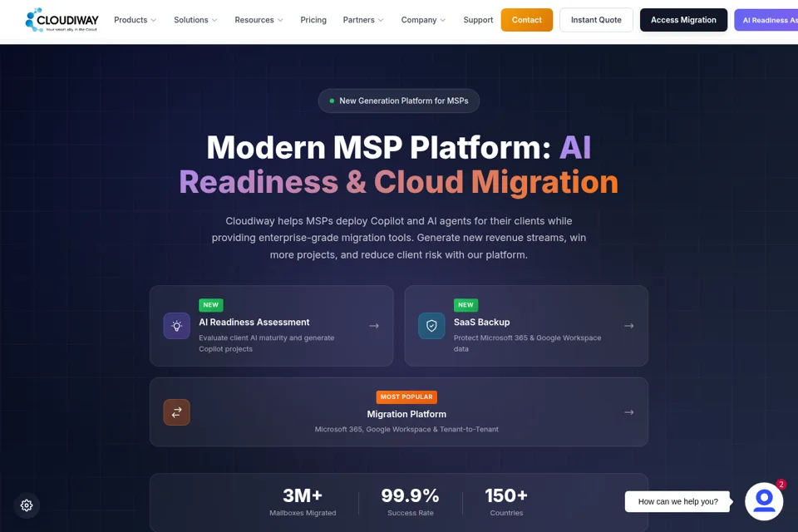Click the arrow on Migration Platform card
This screenshot has height=532, width=798.
coord(629,412)
